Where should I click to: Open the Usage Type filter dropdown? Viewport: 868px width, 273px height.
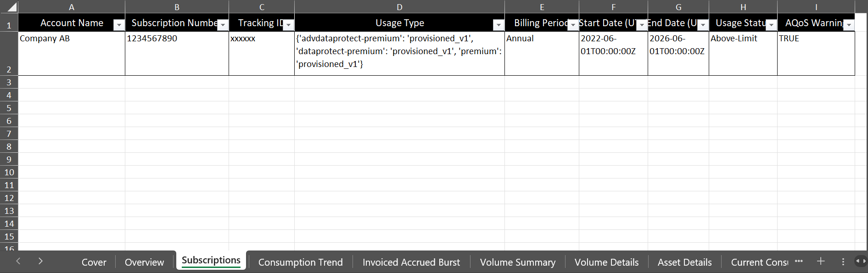click(x=498, y=25)
